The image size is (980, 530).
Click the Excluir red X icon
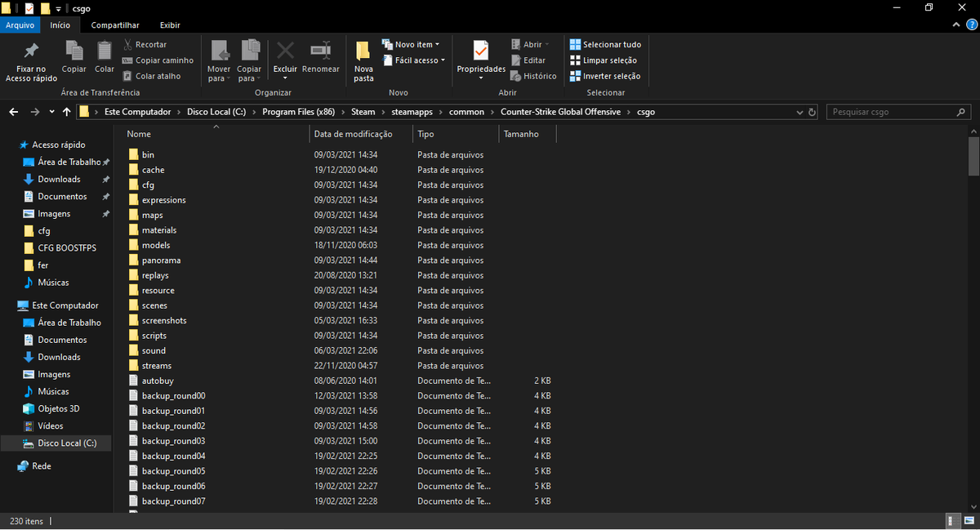(285, 50)
